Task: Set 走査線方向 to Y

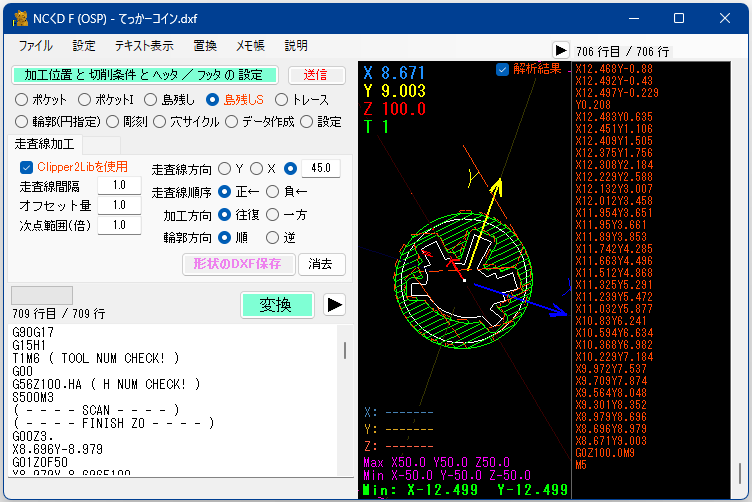Action: [x=224, y=169]
